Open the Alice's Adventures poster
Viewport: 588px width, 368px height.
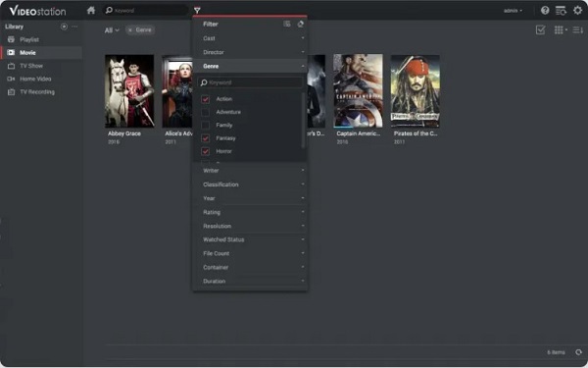177,91
